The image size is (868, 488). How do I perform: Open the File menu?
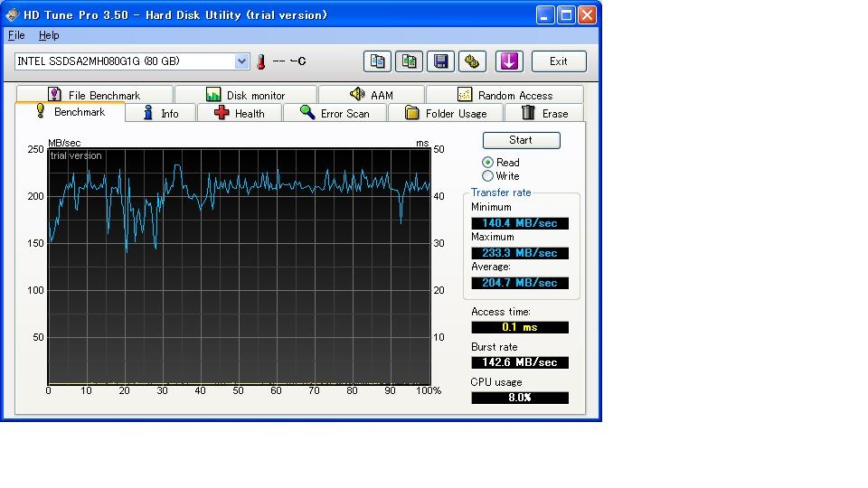(x=16, y=35)
